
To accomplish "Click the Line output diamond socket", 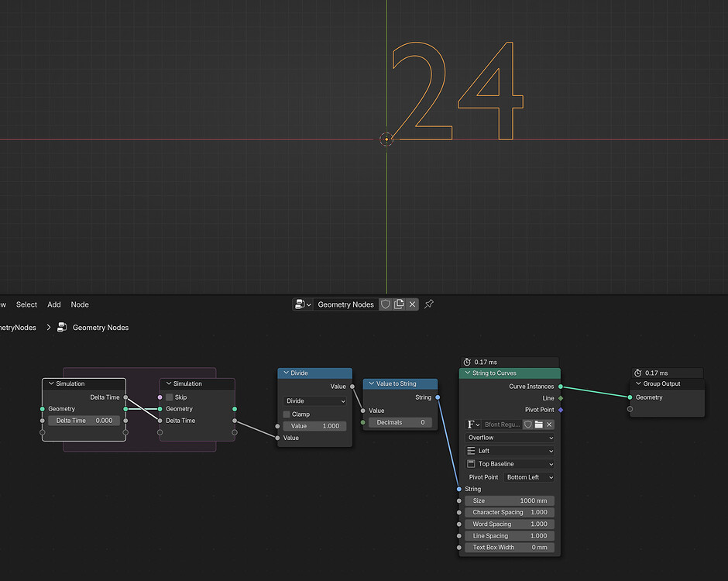I will (561, 398).
